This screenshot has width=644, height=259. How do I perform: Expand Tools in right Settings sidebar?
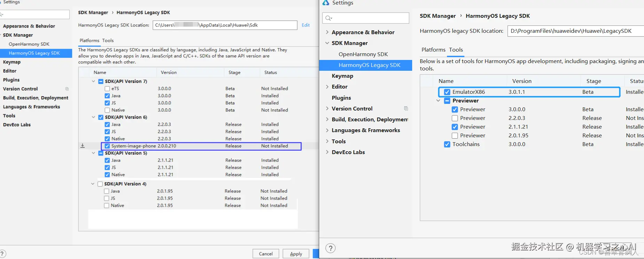(x=327, y=141)
